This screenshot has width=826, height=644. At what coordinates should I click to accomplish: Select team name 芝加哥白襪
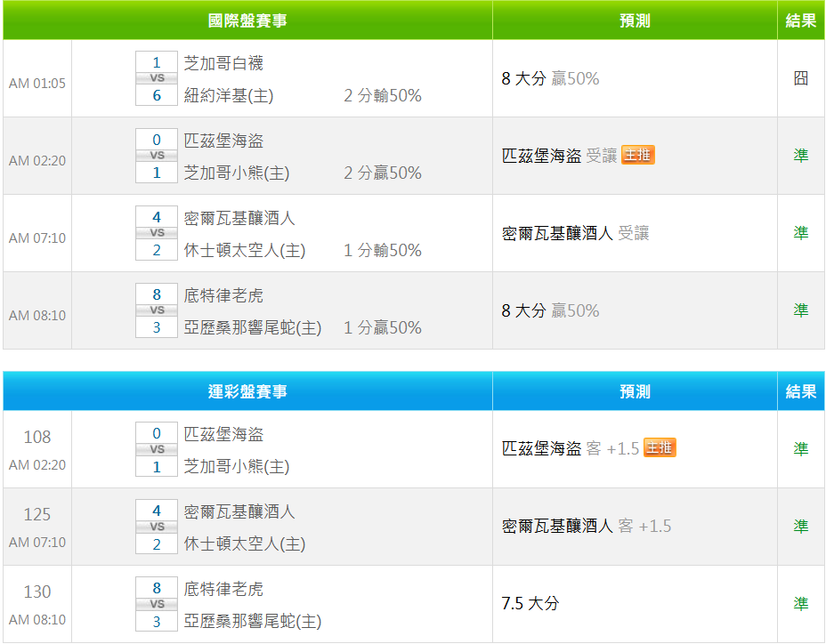(223, 63)
